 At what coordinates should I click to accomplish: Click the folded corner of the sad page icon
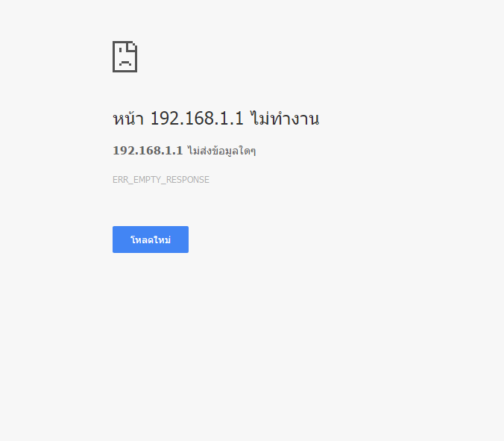tap(133, 46)
